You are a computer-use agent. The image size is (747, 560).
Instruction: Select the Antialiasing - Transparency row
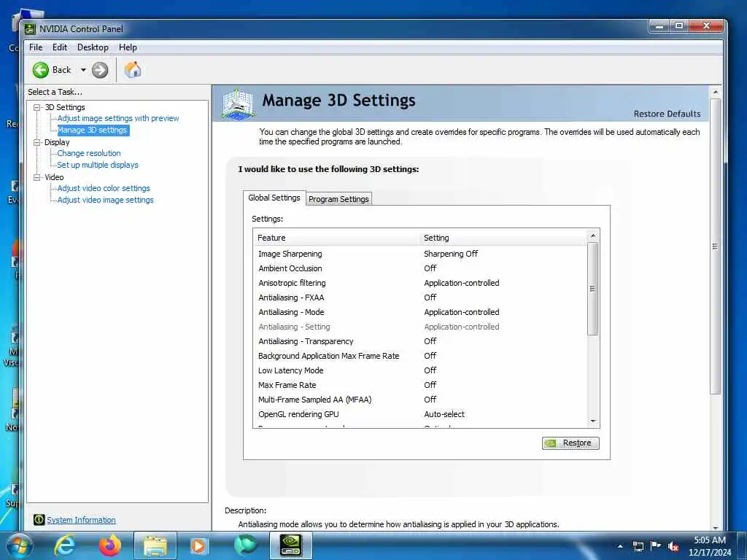tap(421, 341)
